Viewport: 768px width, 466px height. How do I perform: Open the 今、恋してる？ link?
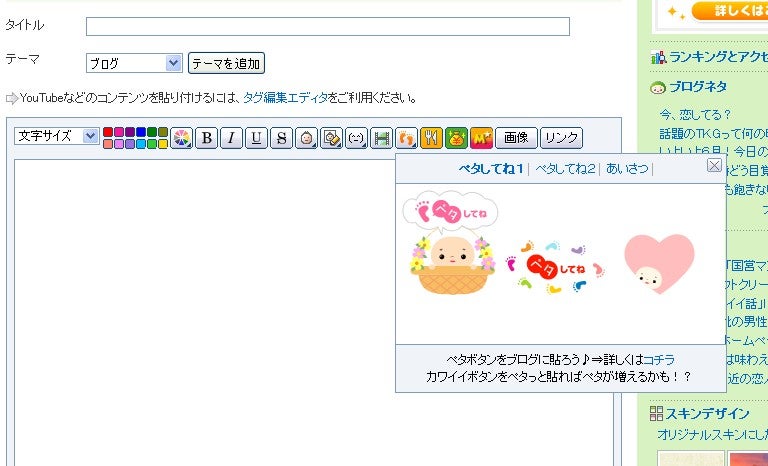coord(695,115)
